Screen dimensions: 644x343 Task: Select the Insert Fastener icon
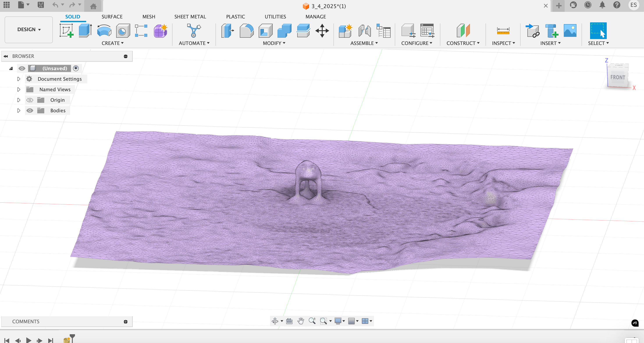[x=551, y=31]
